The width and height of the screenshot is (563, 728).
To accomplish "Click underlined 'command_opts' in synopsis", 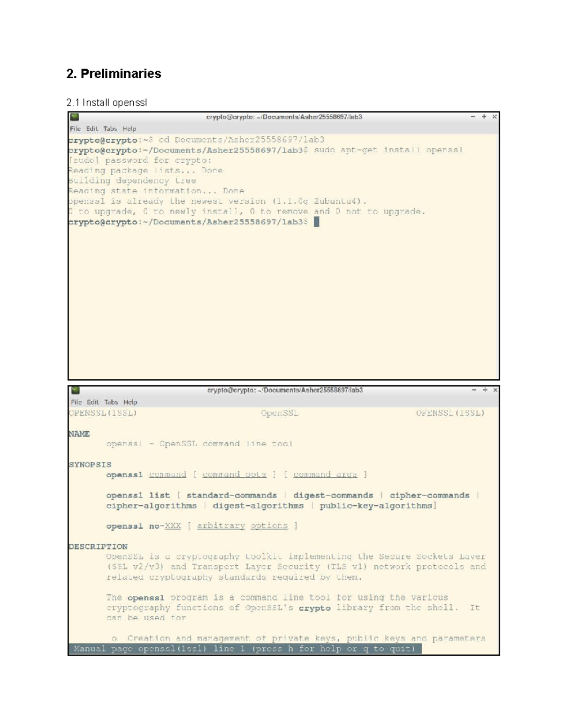I will (235, 475).
